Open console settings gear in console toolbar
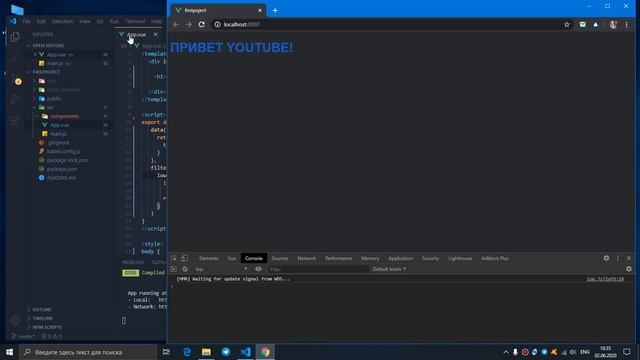 (629, 269)
